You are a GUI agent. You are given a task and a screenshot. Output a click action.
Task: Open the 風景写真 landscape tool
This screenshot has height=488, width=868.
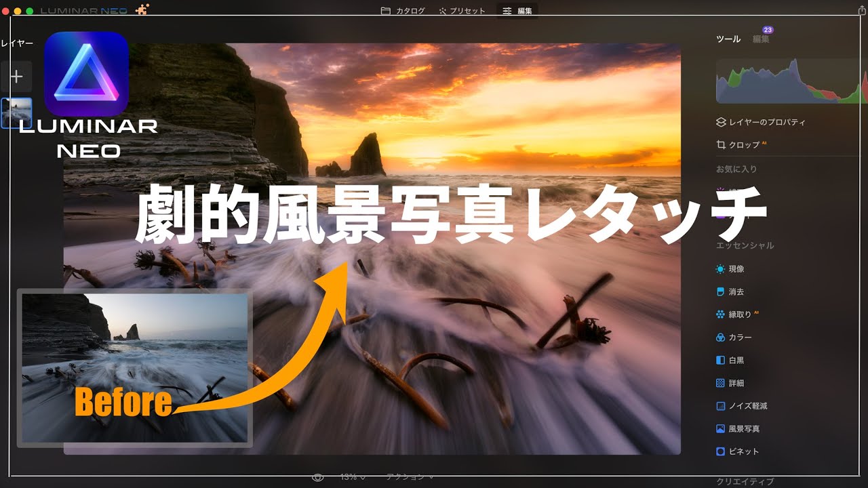tap(737, 429)
